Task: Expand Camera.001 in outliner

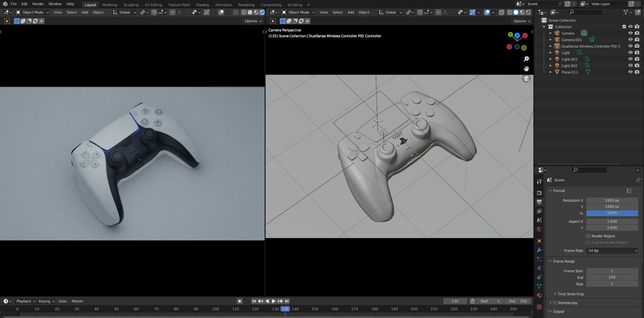Action: click(551, 40)
